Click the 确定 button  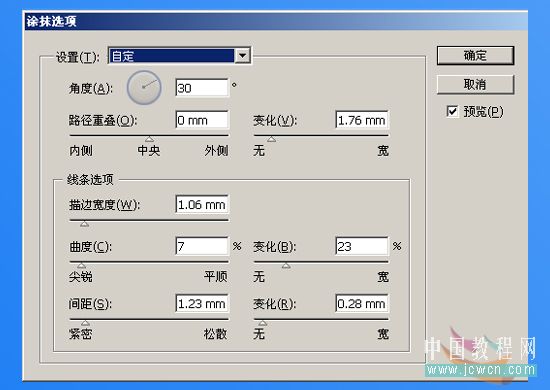[x=475, y=55]
